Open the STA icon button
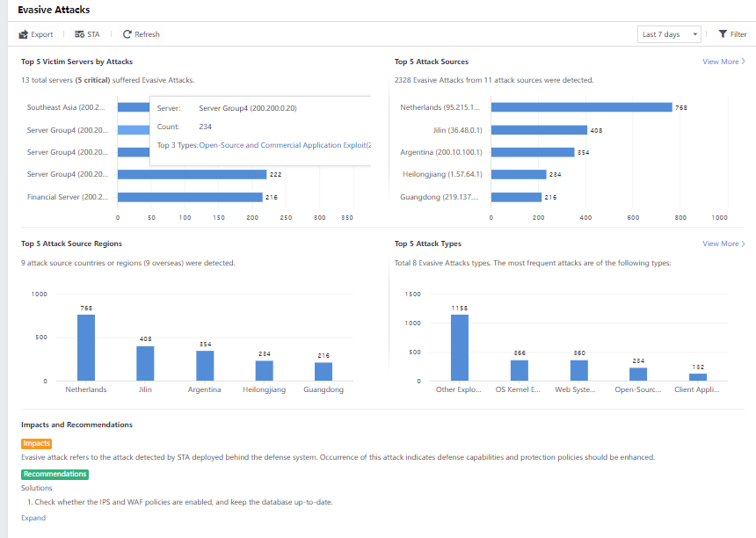756x538 pixels. (x=79, y=34)
